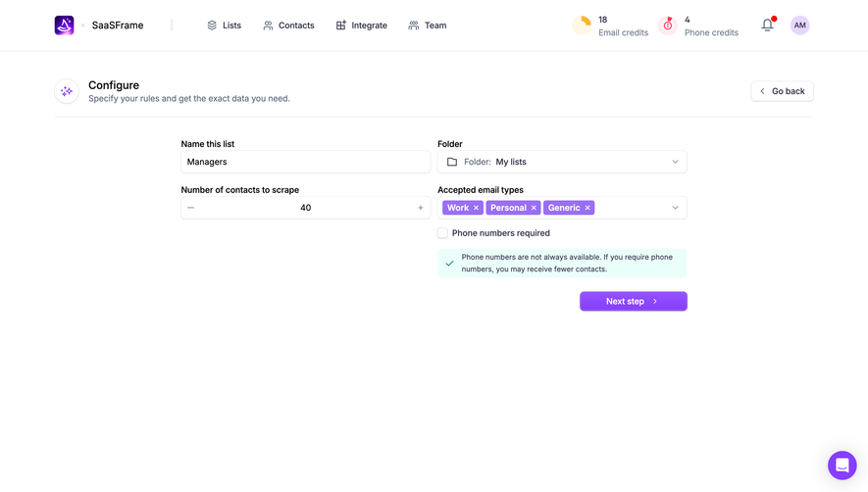The height and width of the screenshot is (492, 868).
Task: Remove the Work email type tag
Action: (476, 208)
